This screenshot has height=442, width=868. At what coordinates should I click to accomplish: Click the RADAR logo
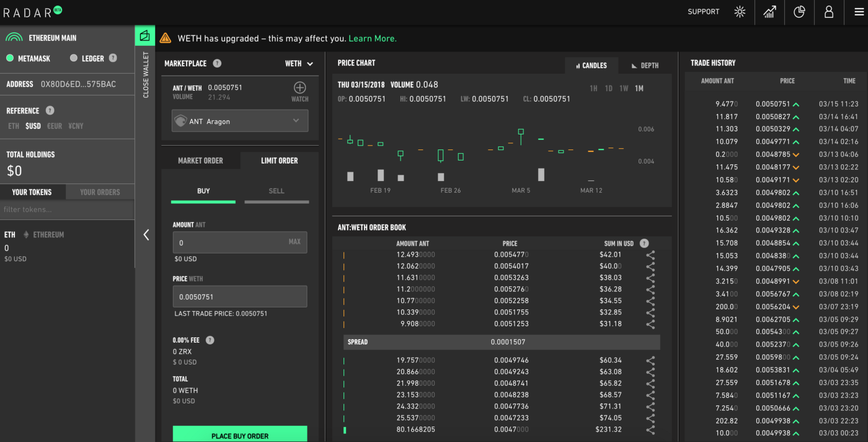pos(32,11)
